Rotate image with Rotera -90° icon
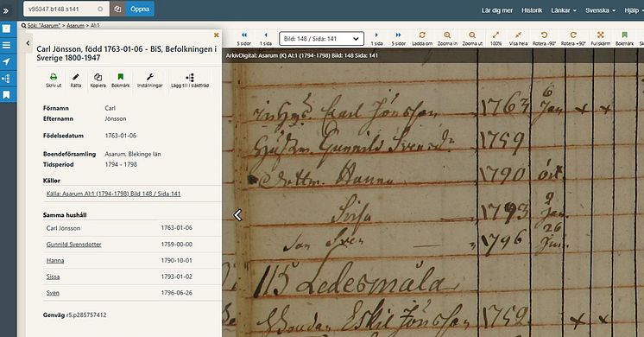 point(544,39)
